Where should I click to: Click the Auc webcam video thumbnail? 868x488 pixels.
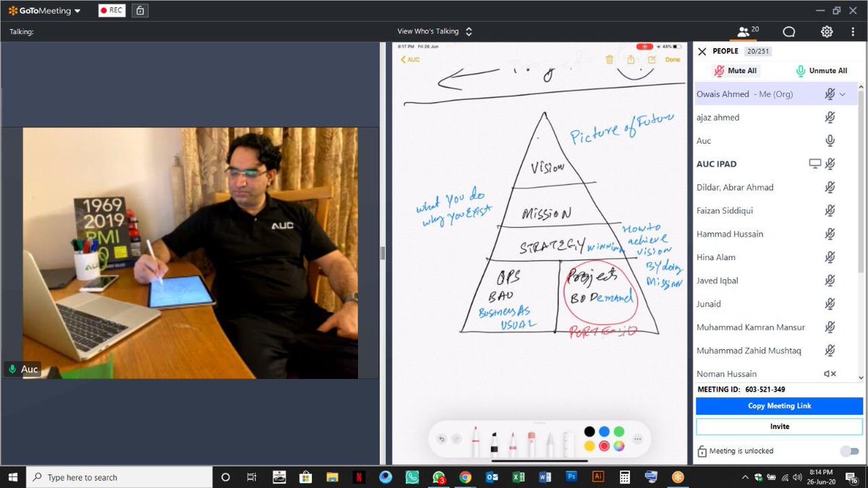190,253
